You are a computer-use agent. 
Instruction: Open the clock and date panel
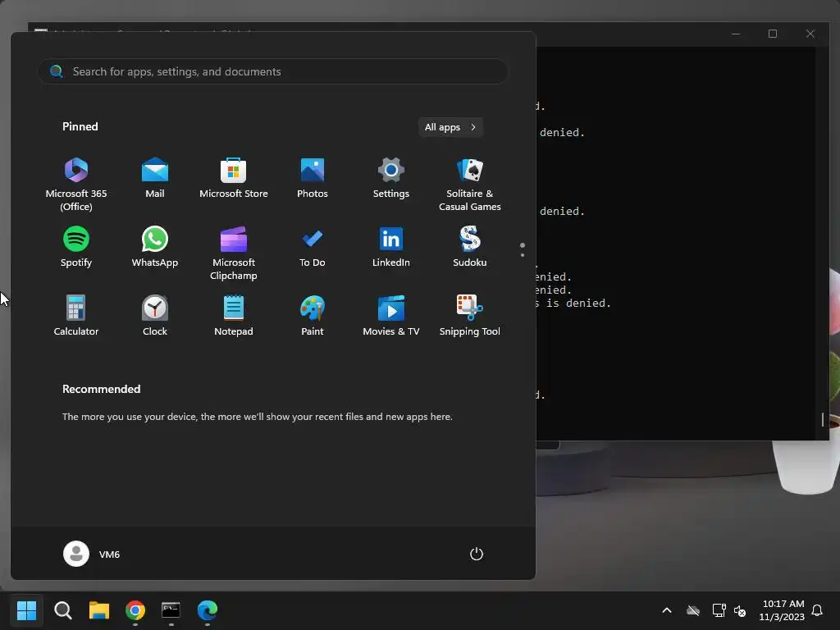pyautogui.click(x=782, y=610)
